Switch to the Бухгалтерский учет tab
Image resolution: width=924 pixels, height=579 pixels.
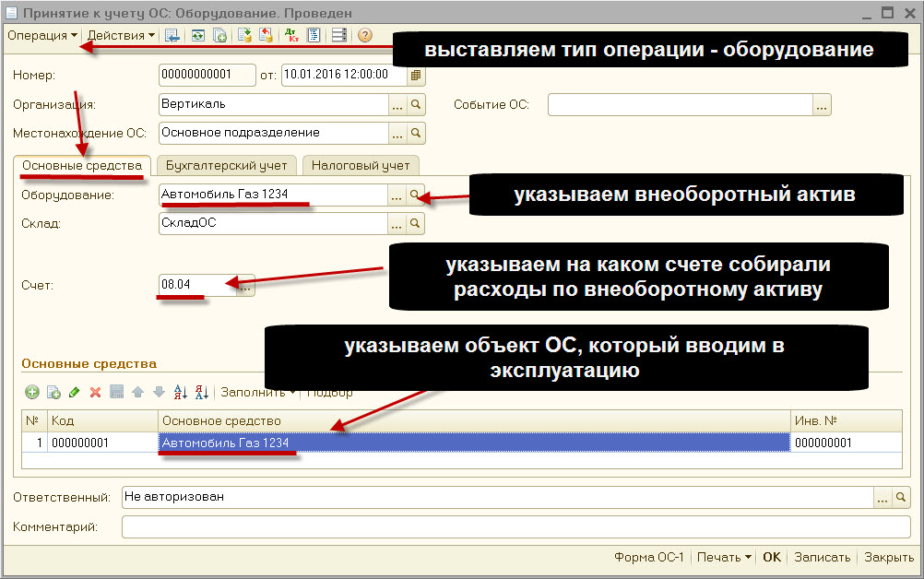click(x=227, y=166)
